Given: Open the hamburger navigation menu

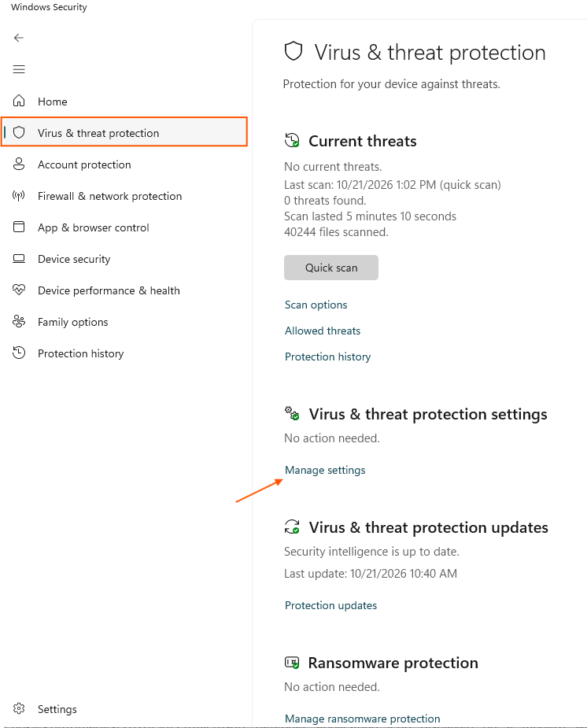Looking at the screenshot, I should (x=19, y=69).
